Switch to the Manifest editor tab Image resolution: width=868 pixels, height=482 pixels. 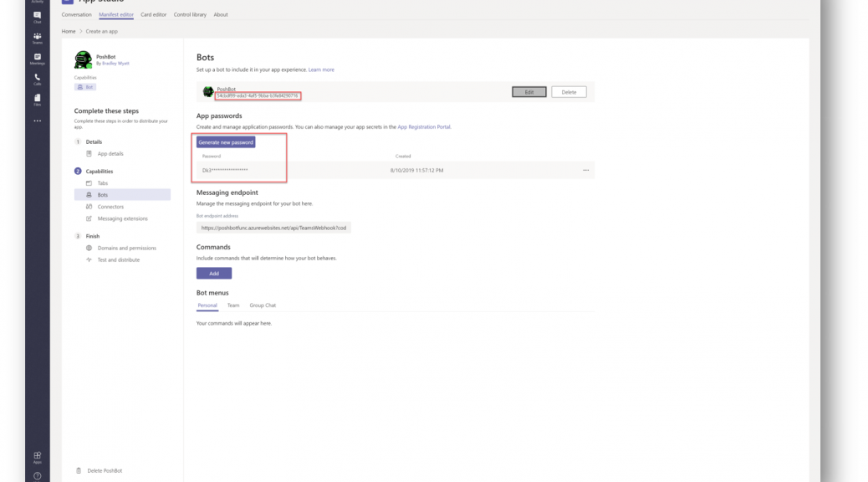[115, 14]
